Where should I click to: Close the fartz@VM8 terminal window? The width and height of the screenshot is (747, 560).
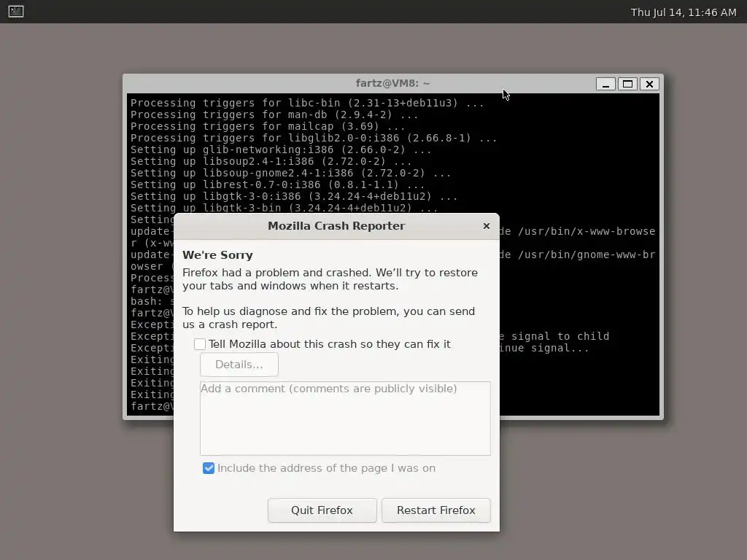pos(649,85)
